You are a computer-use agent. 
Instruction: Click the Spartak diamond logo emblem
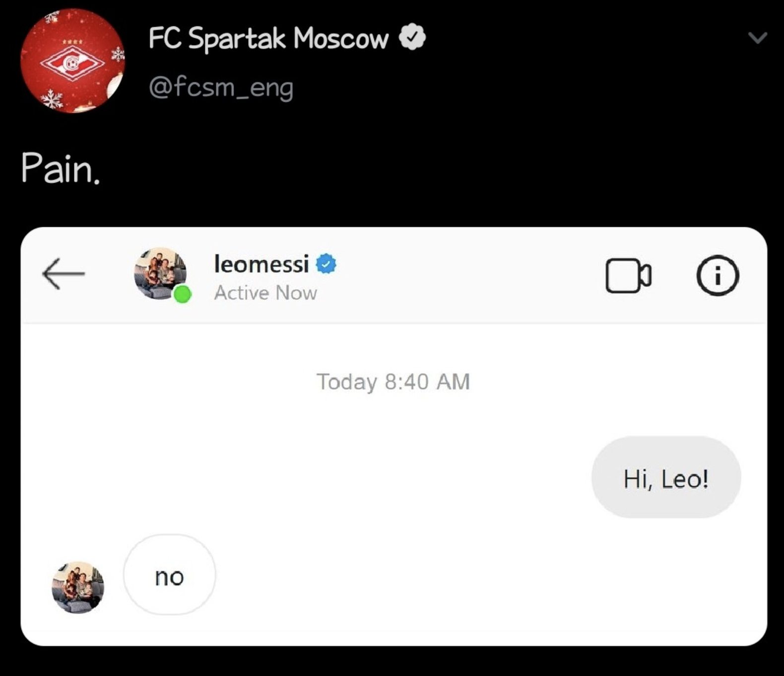click(72, 63)
